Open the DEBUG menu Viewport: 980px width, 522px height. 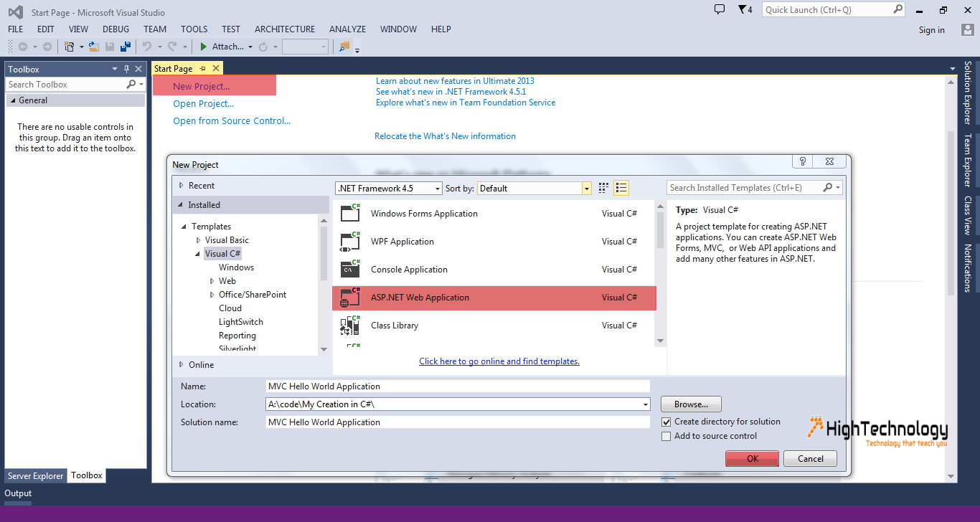[116, 29]
